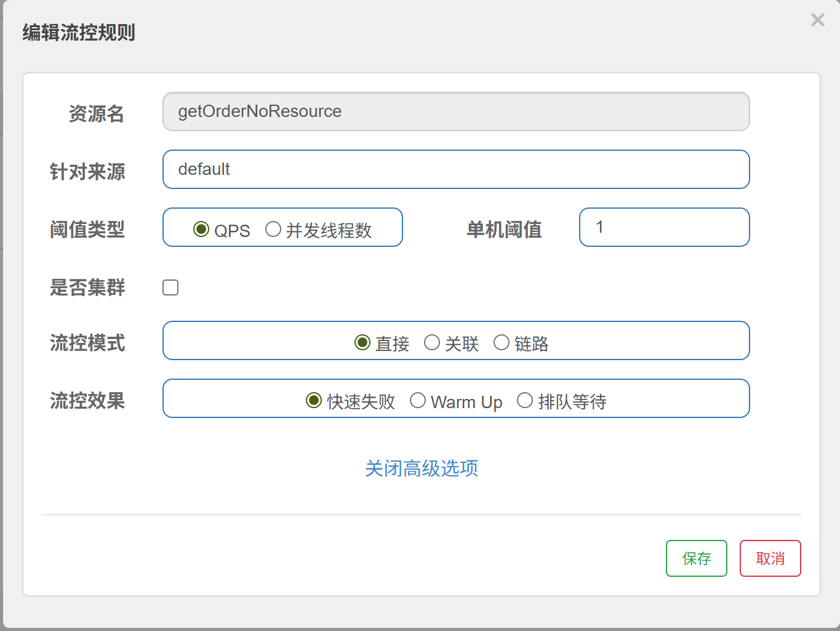Collapse options via 关闭高级选项 link

click(422, 468)
